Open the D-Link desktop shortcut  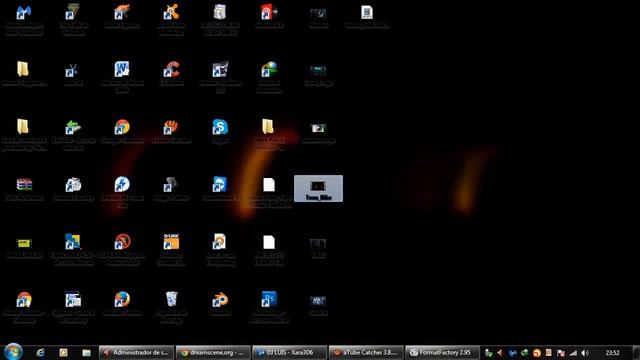(171, 242)
